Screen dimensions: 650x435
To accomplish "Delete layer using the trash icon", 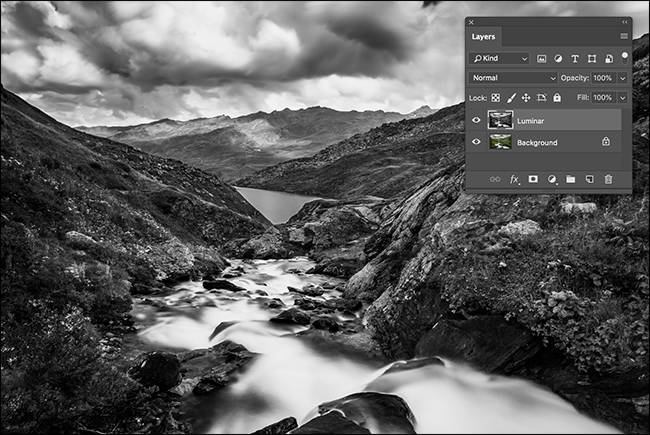I will [608, 179].
